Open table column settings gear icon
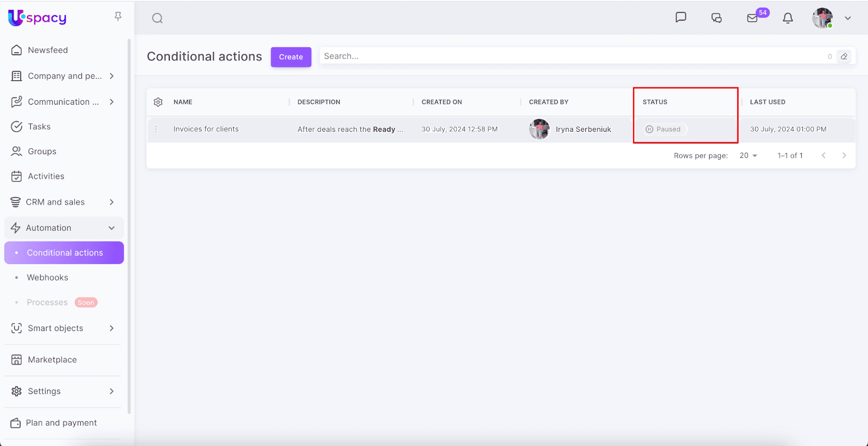 coord(158,102)
